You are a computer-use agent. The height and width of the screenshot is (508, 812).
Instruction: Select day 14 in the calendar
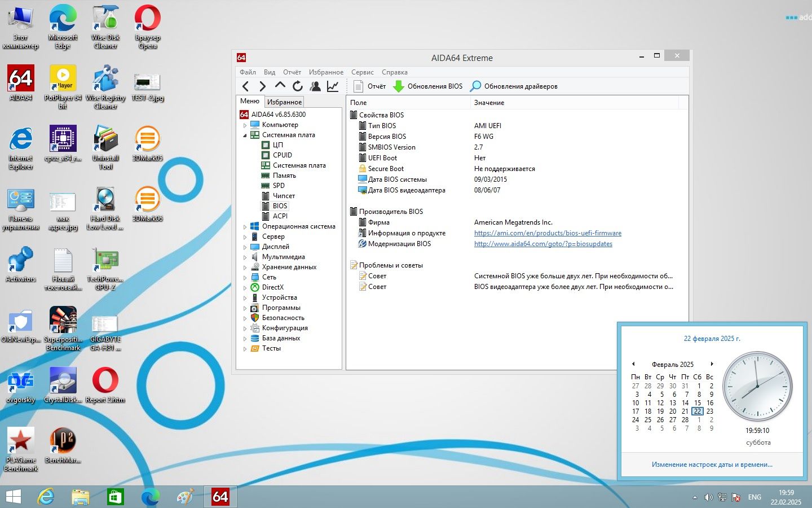685,403
